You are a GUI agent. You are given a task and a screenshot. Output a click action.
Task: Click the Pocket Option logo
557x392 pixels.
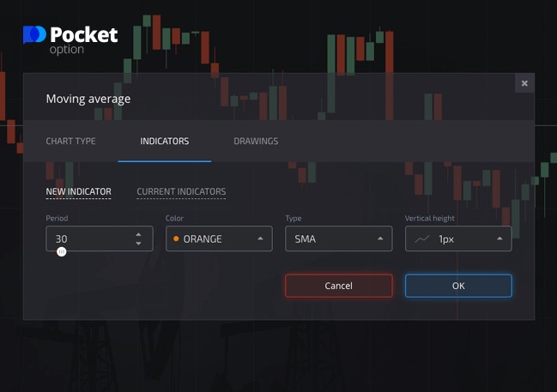pyautogui.click(x=70, y=39)
